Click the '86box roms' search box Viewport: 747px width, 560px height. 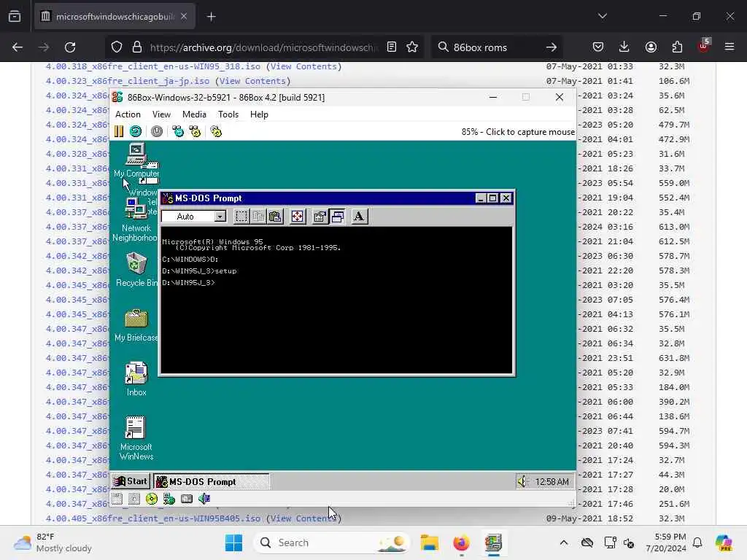point(495,47)
